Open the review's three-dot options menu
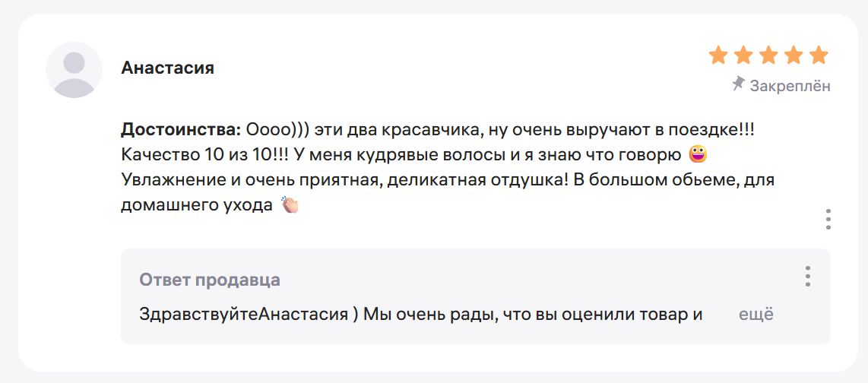The height and width of the screenshot is (383, 868). 828,219
